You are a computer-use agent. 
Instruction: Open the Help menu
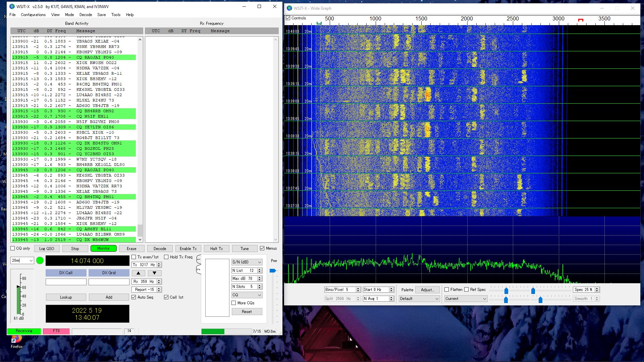[130, 15]
